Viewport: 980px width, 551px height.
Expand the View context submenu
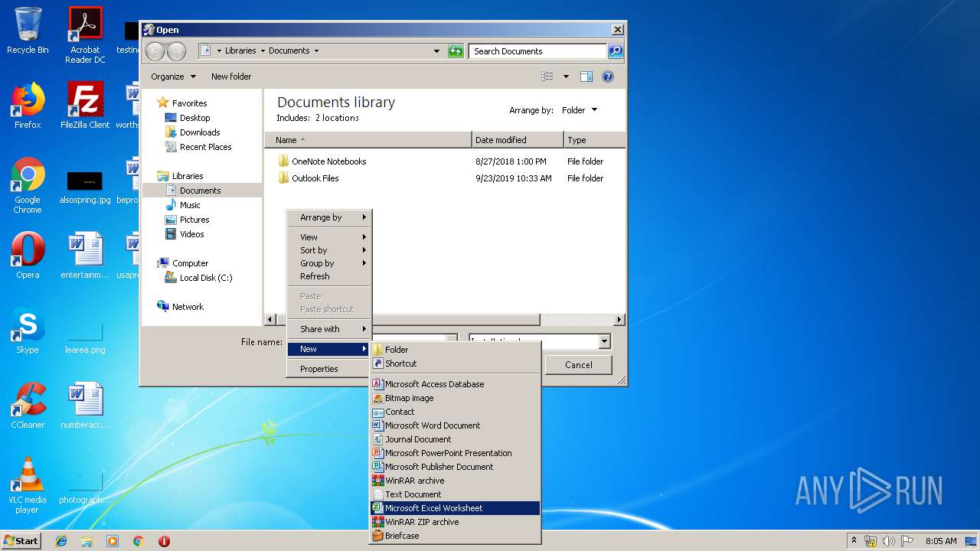329,237
